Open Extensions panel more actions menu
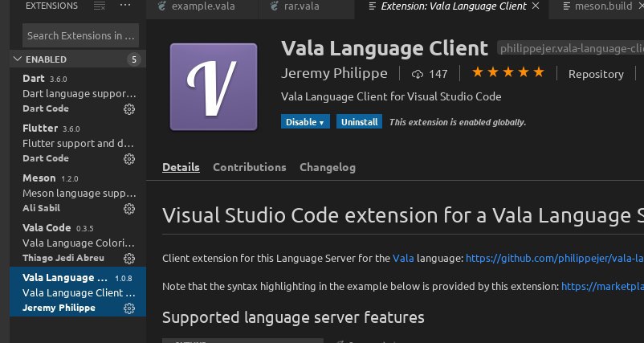This screenshot has height=343, width=644. pyautogui.click(x=125, y=6)
